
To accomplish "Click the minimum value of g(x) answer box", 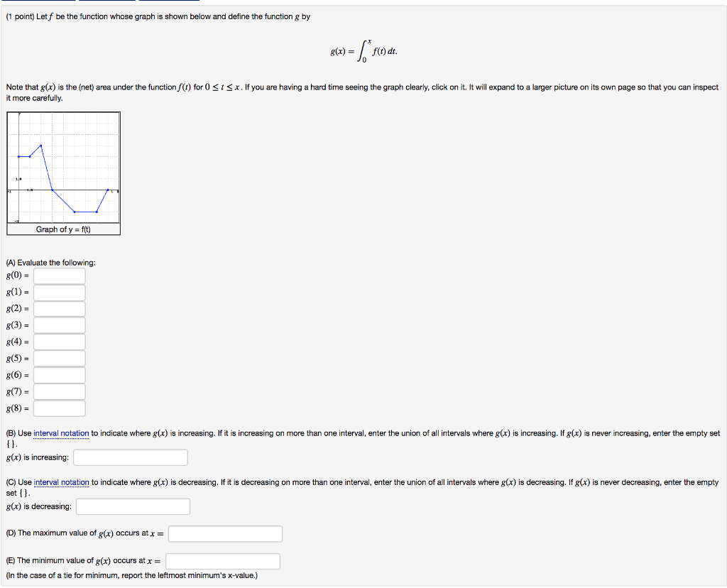I will click(x=222, y=561).
